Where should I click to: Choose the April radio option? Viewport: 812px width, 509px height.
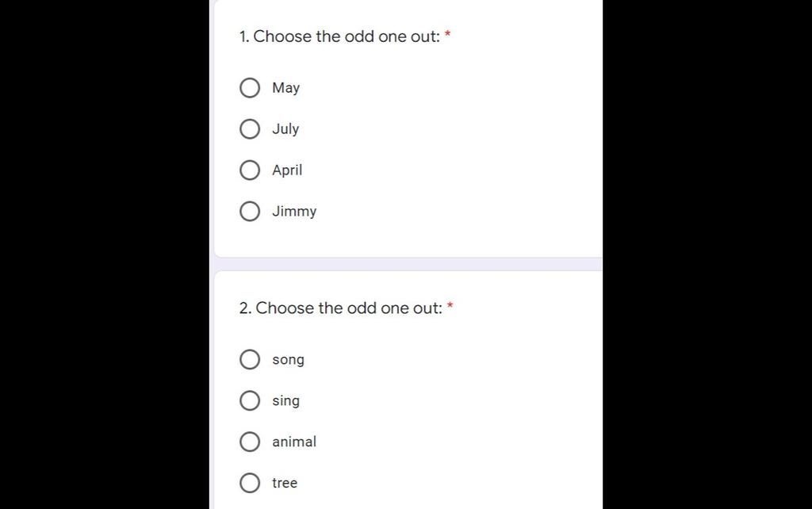tap(250, 170)
